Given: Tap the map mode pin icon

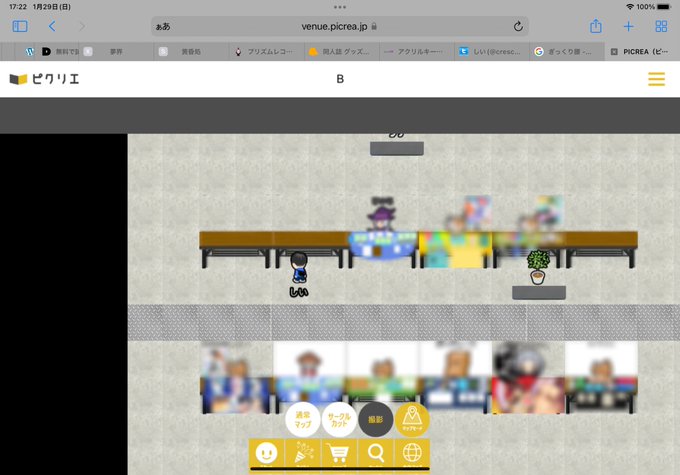Looking at the screenshot, I should [x=412, y=419].
